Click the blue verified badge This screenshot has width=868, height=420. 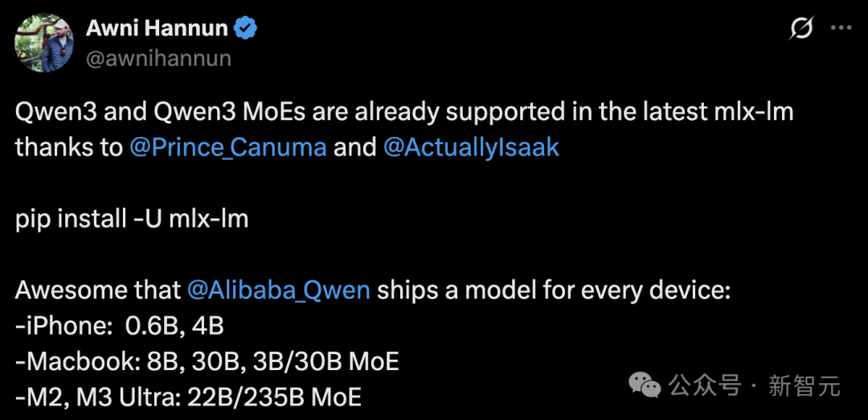coord(244,28)
